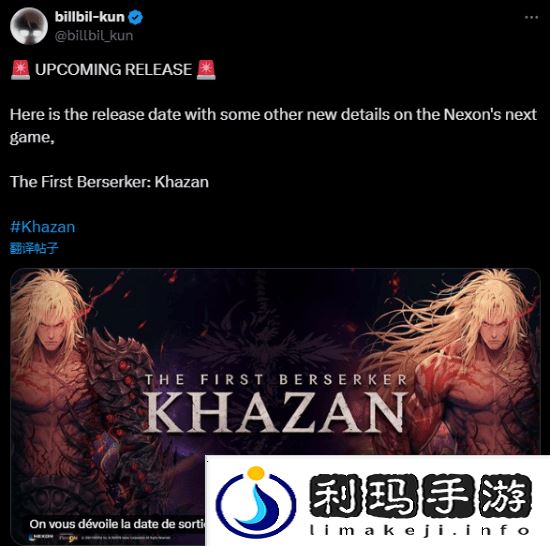The width and height of the screenshot is (550, 546).
Task: Click the KHAZAN title in the banner
Action: coord(276,412)
